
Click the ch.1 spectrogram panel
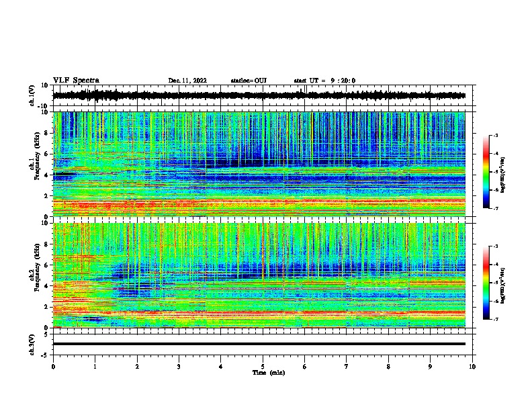point(259,164)
